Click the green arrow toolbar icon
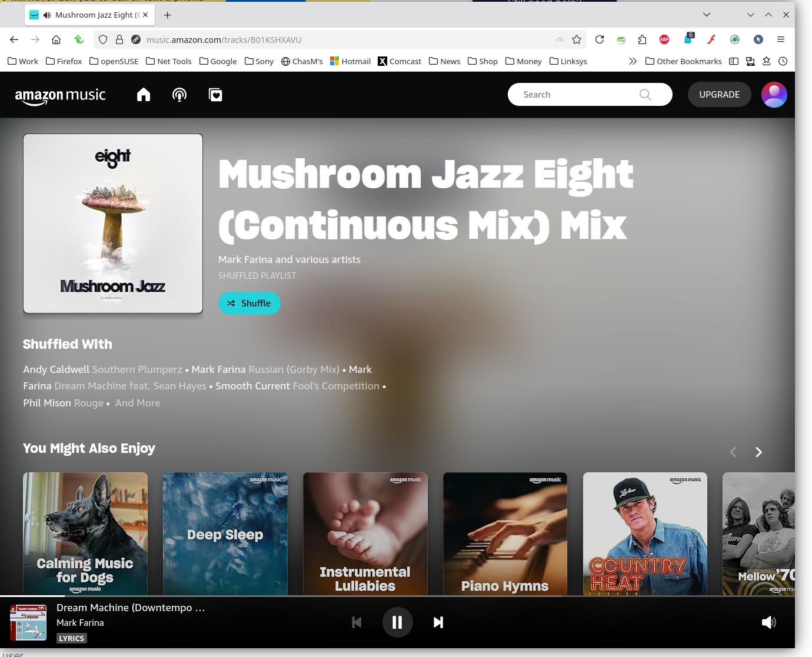This screenshot has width=812, height=657. point(79,39)
